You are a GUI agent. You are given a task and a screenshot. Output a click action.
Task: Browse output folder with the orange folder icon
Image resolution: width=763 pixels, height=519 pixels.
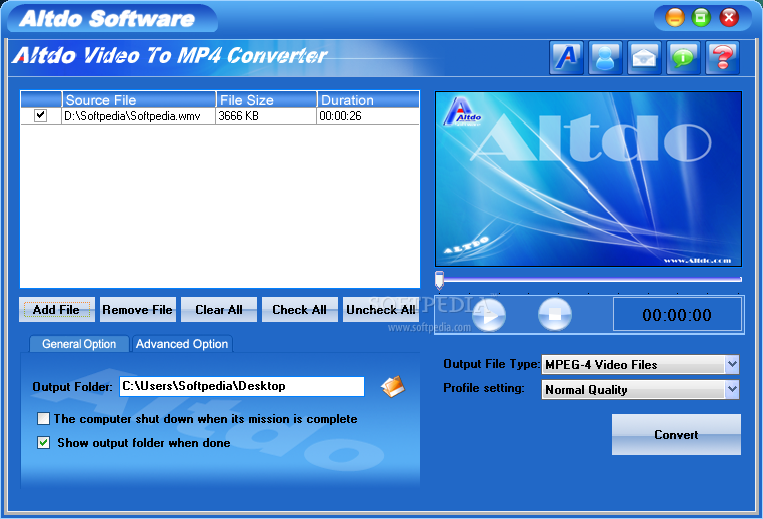tap(393, 387)
